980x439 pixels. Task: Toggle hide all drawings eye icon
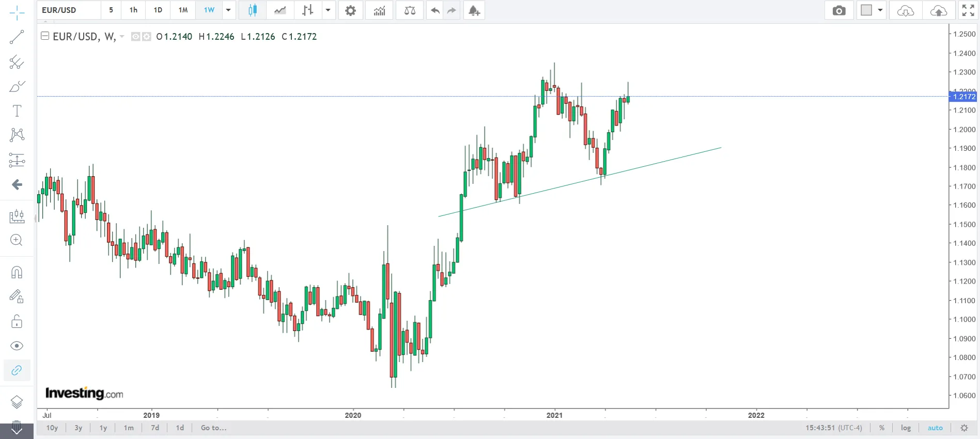coord(17,346)
